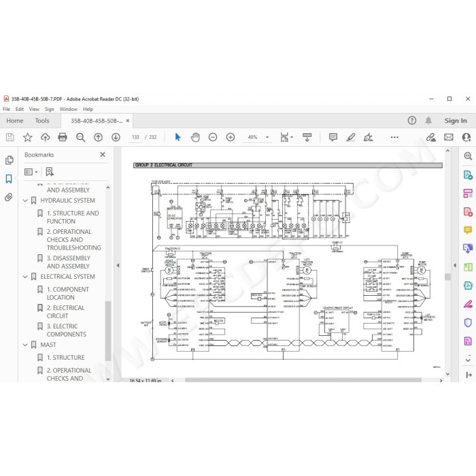The width and height of the screenshot is (476, 476).
Task: Open bookmark 1. STRUCTURE under MAST
Action: click(x=65, y=358)
